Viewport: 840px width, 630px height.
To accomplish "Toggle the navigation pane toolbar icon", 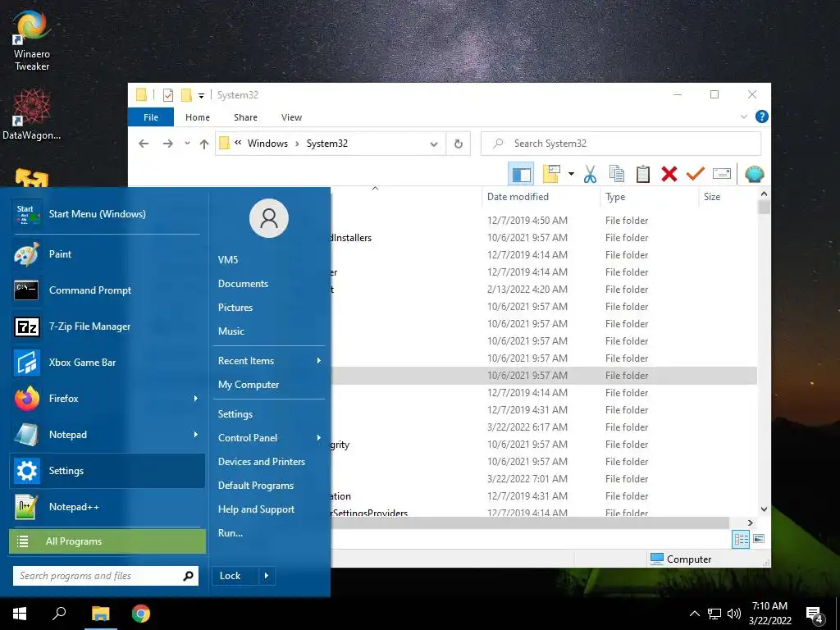I will click(x=521, y=174).
